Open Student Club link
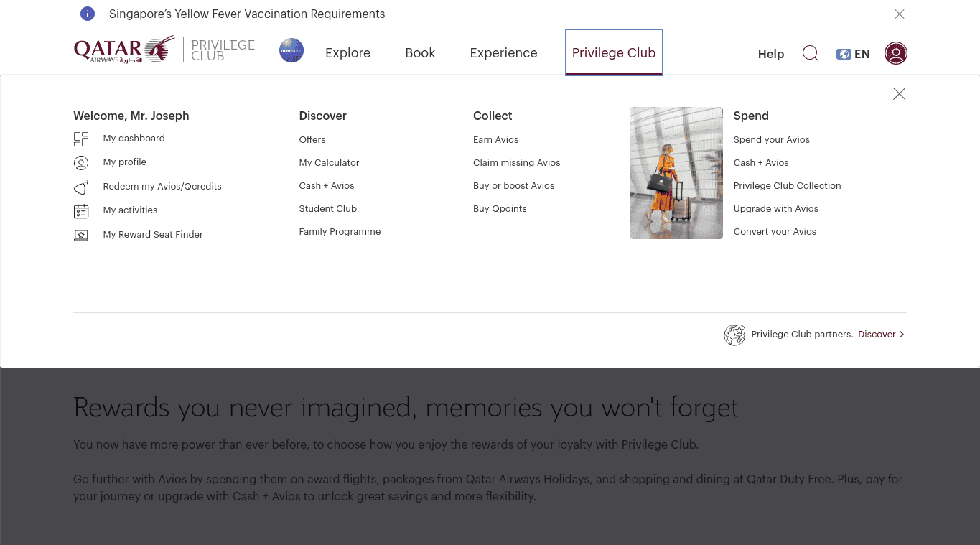 327,209
